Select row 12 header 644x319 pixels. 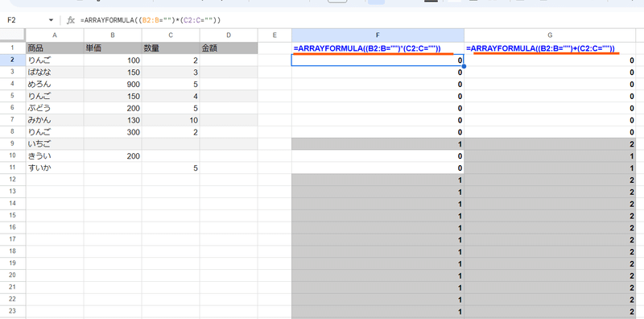[x=13, y=180]
